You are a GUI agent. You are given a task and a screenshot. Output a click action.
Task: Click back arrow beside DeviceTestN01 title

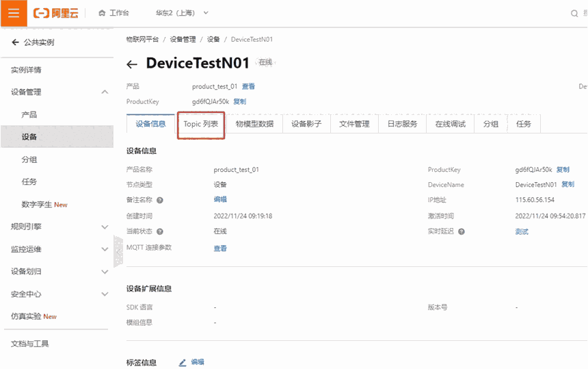[133, 64]
